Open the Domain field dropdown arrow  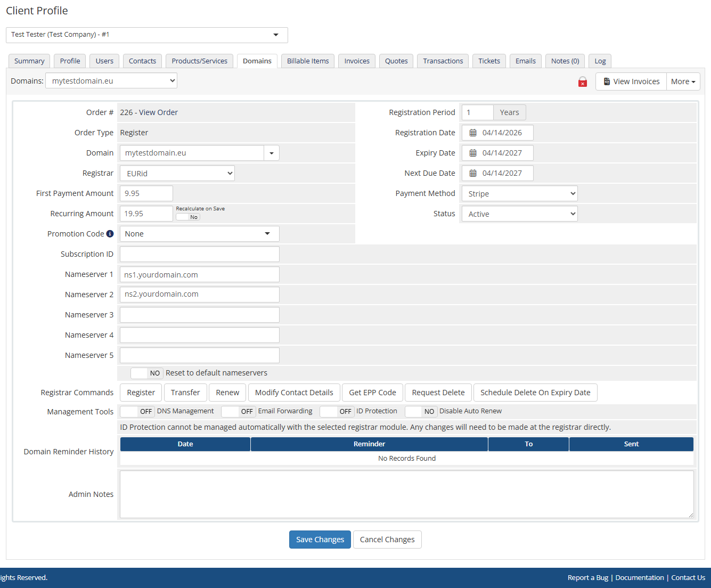[272, 153]
